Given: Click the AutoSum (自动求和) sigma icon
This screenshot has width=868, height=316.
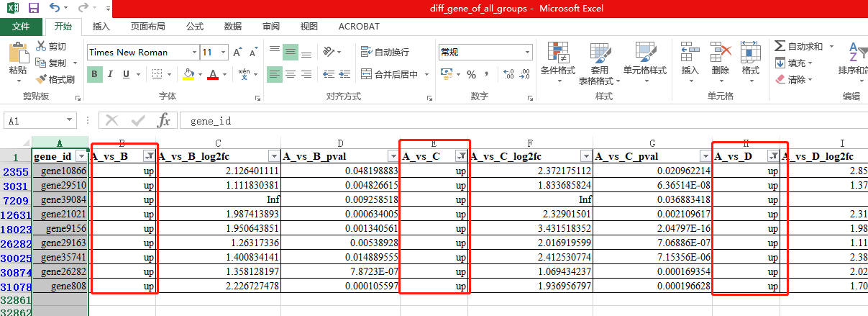Looking at the screenshot, I should (780, 46).
